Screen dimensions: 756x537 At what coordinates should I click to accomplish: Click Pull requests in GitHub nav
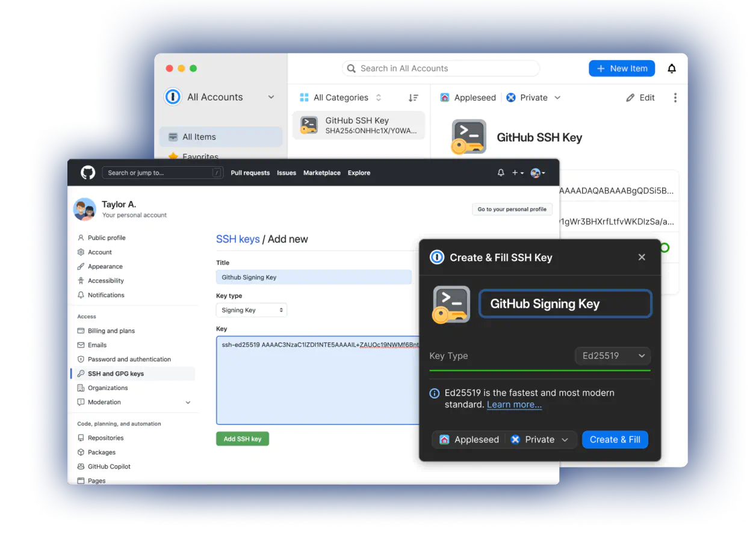click(250, 173)
